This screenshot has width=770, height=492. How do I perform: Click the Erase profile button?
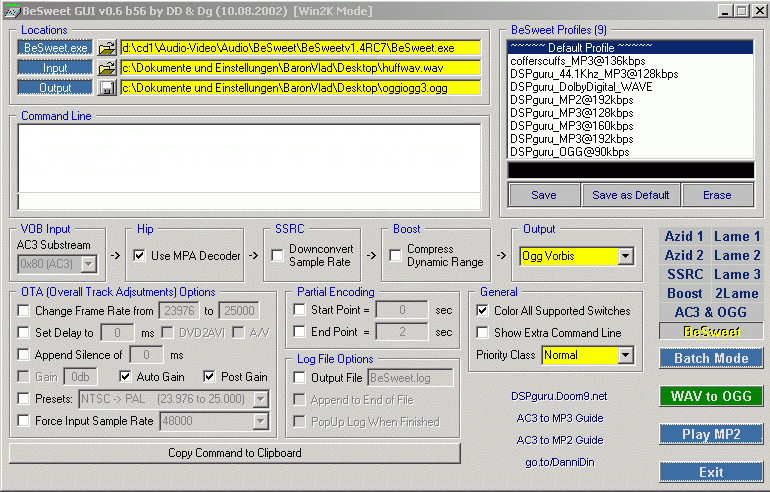[x=717, y=195]
